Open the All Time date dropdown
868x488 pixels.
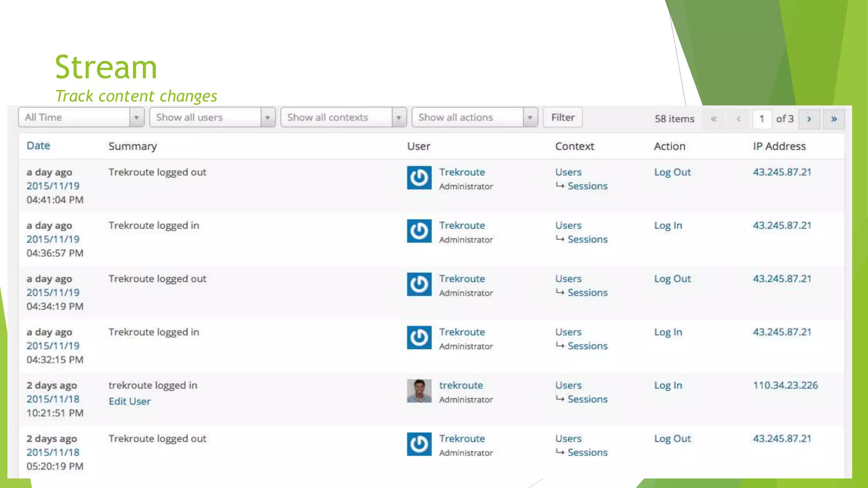(x=81, y=117)
